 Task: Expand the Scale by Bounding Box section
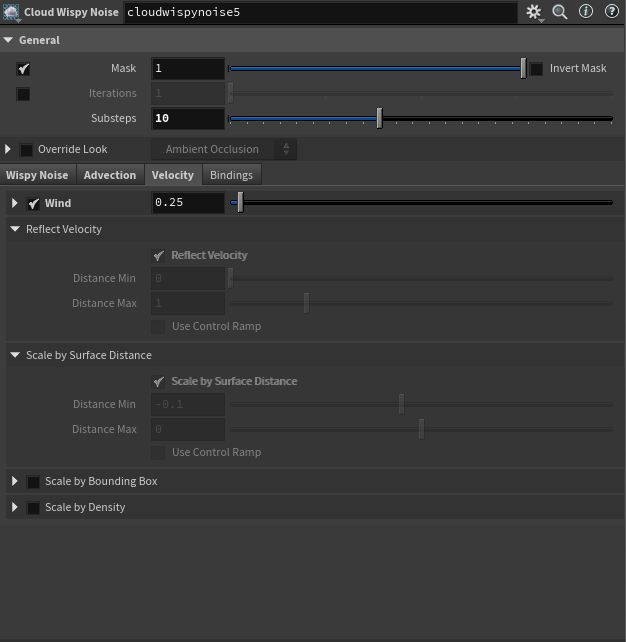point(14,481)
